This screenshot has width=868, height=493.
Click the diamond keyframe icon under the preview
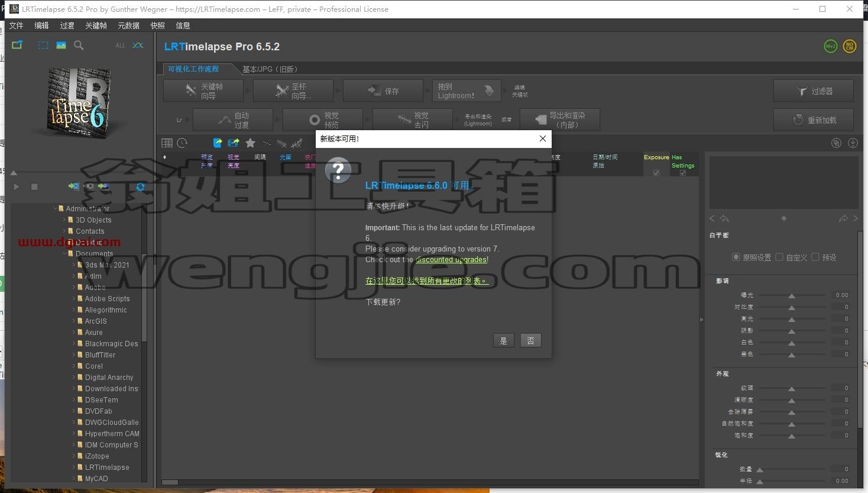tap(784, 218)
